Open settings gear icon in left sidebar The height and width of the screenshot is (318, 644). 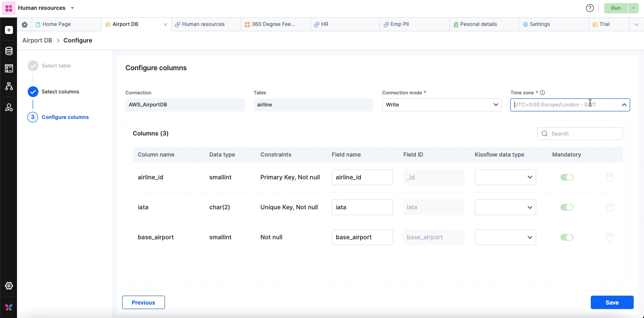[8, 286]
